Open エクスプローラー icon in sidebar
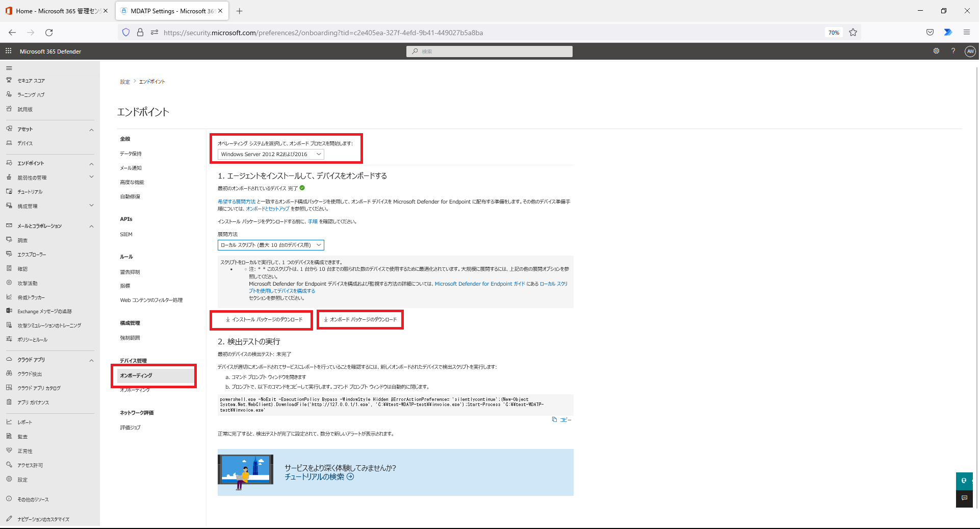 (9, 254)
